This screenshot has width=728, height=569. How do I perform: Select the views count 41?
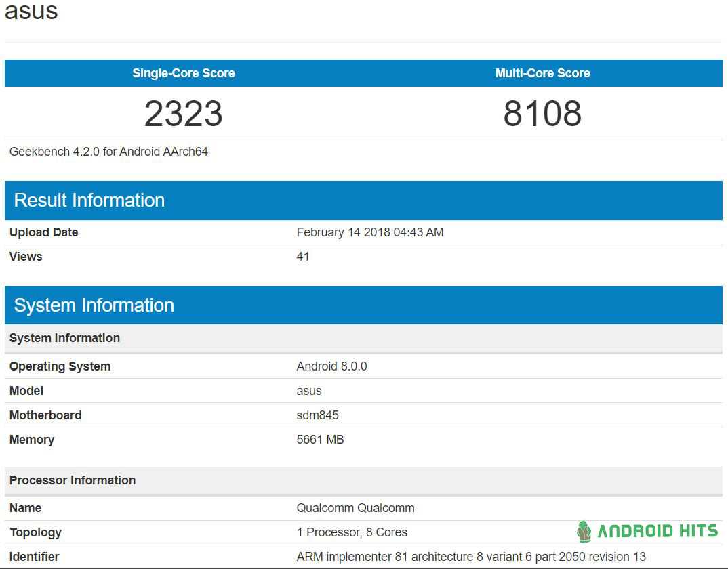303,257
